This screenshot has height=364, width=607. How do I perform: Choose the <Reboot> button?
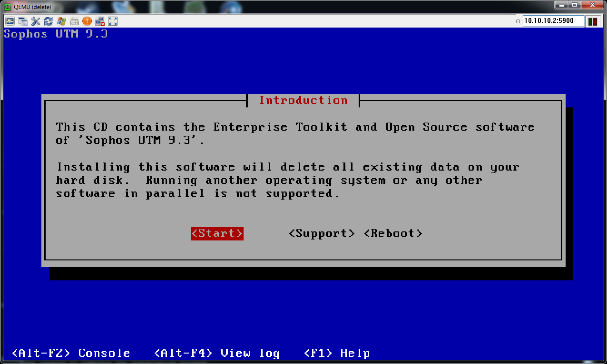(x=393, y=233)
